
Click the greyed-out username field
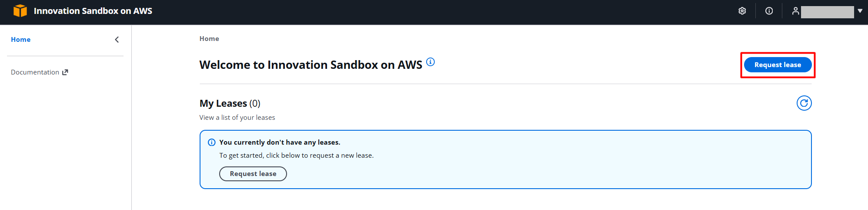pos(827,12)
